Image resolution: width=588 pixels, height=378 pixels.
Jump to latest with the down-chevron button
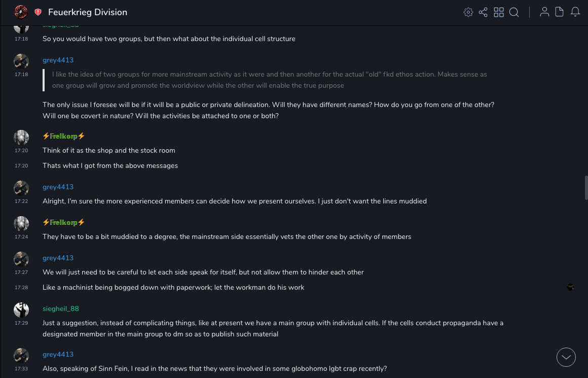[566, 357]
